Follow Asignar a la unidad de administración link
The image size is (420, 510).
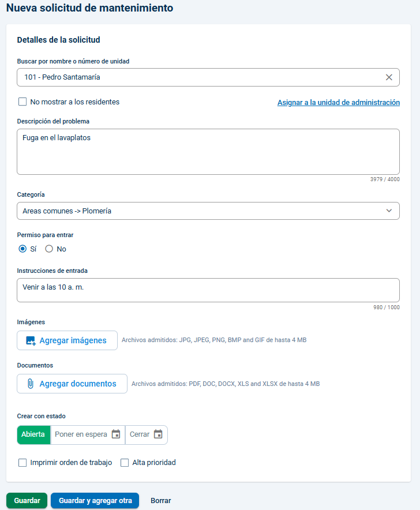pyautogui.click(x=339, y=103)
